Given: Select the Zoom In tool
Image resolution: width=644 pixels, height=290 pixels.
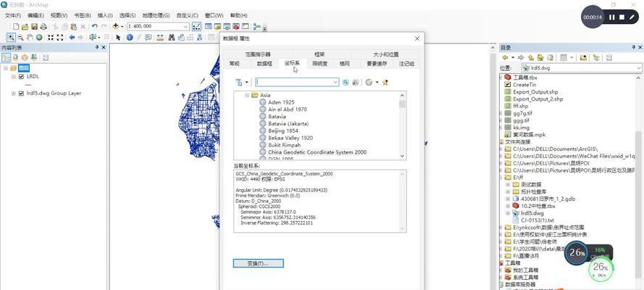Looking at the screenshot, I should pyautogui.click(x=11, y=38).
